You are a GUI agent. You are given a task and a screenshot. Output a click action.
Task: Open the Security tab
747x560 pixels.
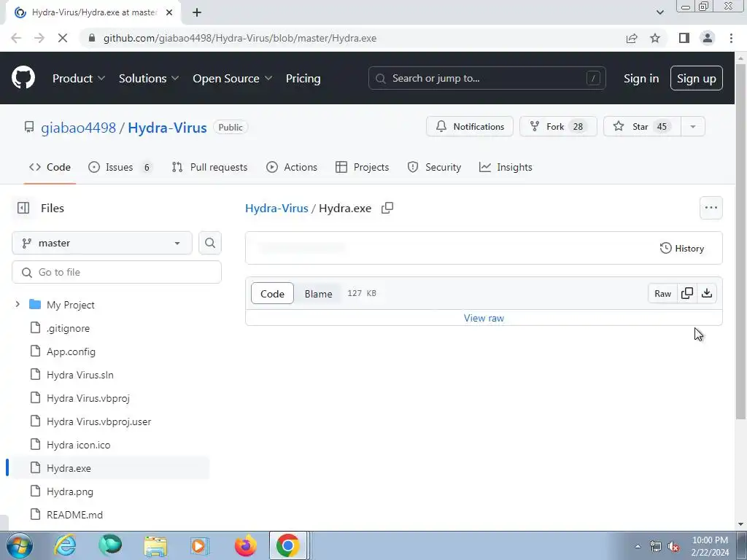[x=434, y=167]
